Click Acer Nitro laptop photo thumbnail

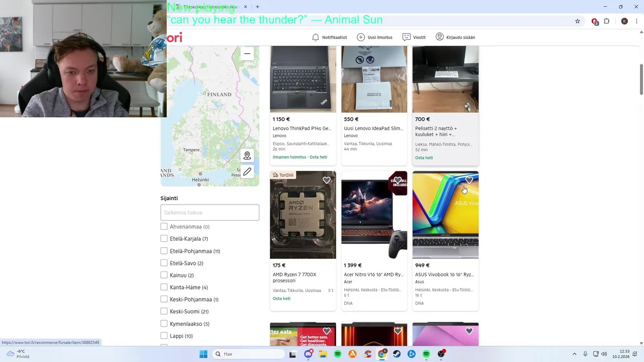[374, 215]
